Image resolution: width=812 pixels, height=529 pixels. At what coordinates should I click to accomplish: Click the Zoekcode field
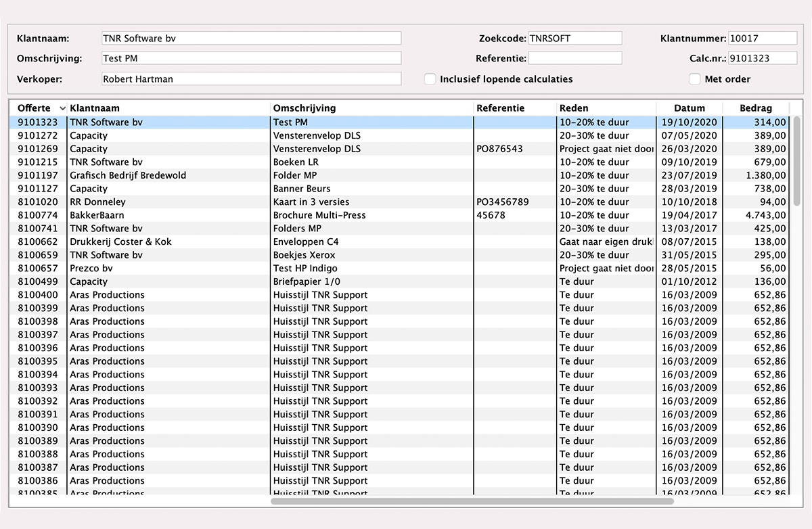coord(574,38)
